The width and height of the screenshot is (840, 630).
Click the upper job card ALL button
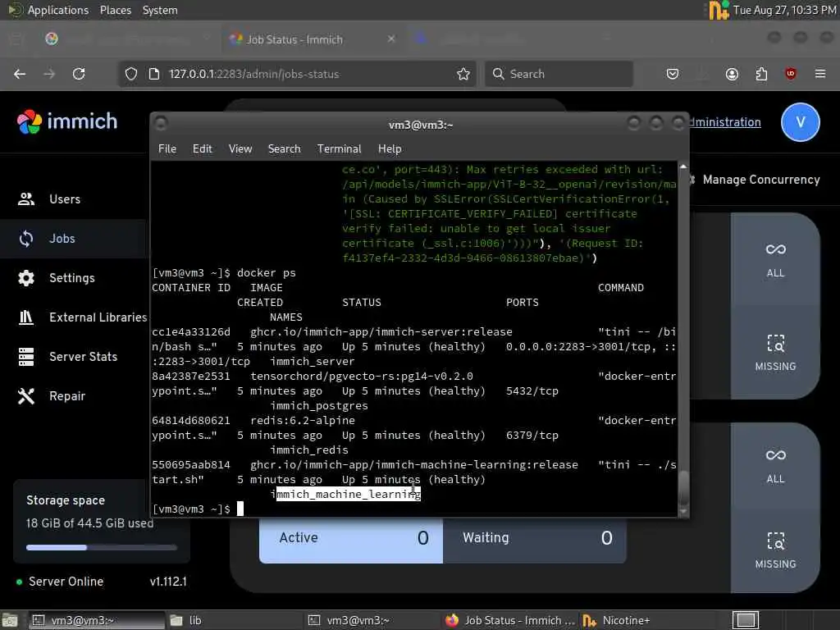[x=775, y=260]
